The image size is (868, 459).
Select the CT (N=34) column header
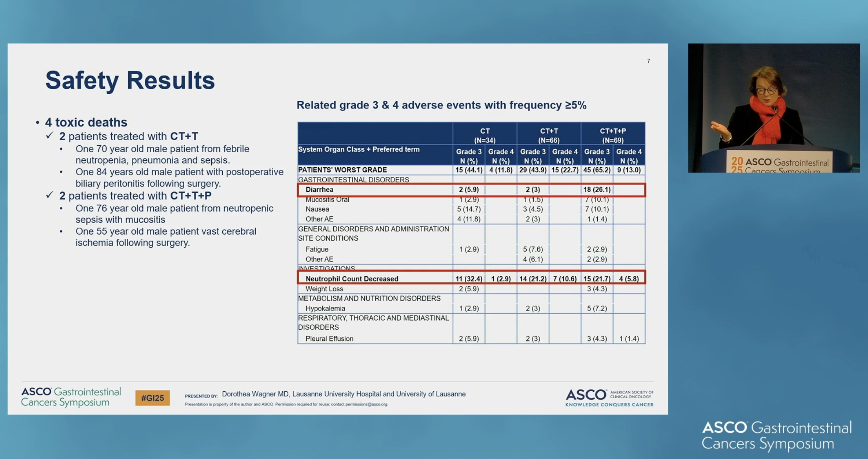tap(485, 135)
